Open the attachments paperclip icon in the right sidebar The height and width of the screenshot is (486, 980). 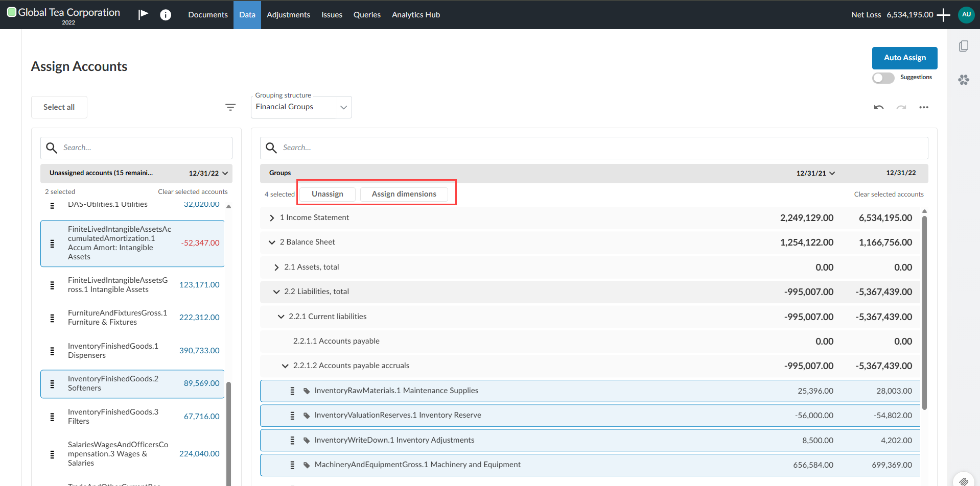(964, 481)
